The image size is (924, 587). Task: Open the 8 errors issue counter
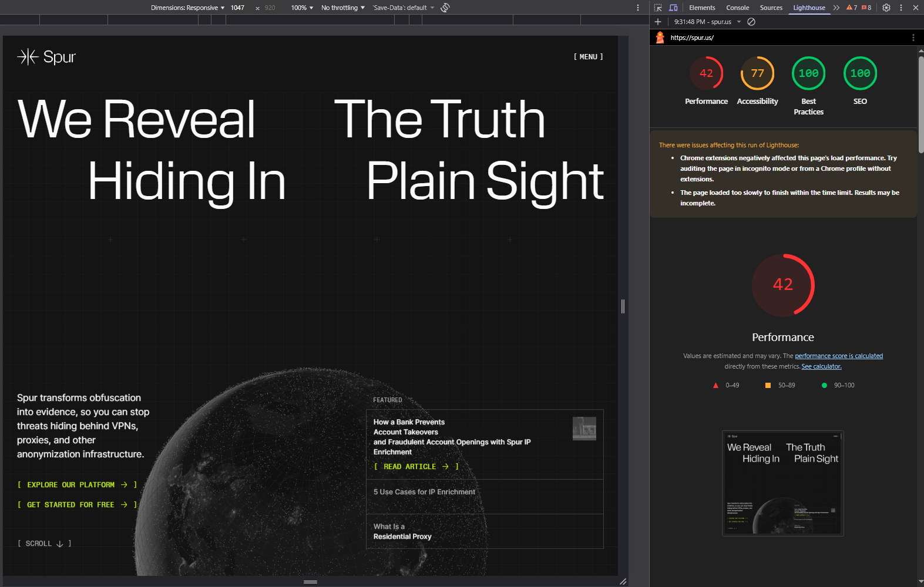coord(866,8)
